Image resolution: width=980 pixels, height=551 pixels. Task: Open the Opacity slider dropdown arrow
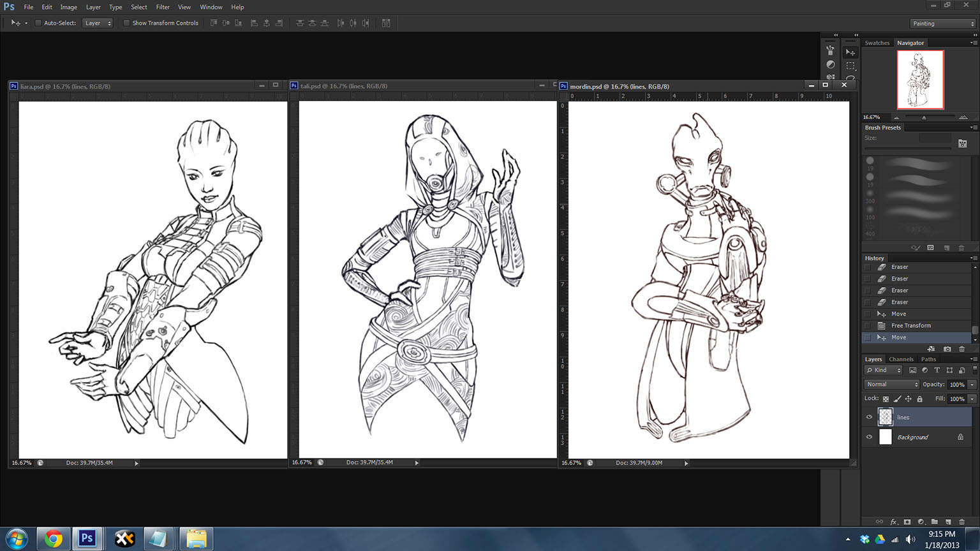click(972, 385)
